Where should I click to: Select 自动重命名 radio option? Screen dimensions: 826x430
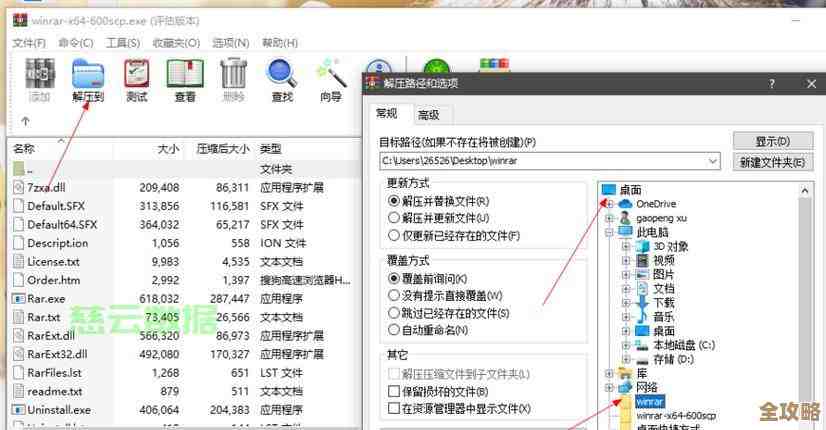(x=394, y=330)
